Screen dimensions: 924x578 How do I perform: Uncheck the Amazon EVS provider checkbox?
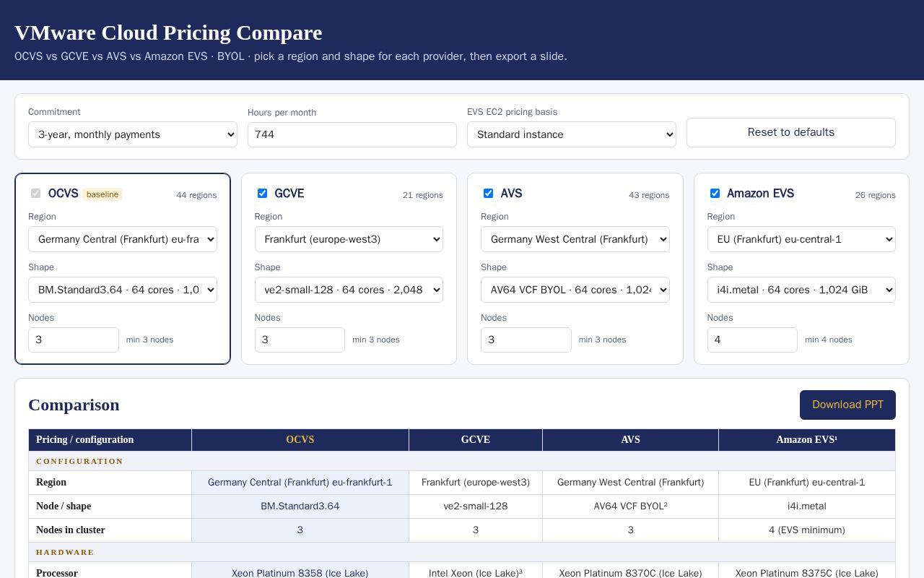[x=715, y=193]
